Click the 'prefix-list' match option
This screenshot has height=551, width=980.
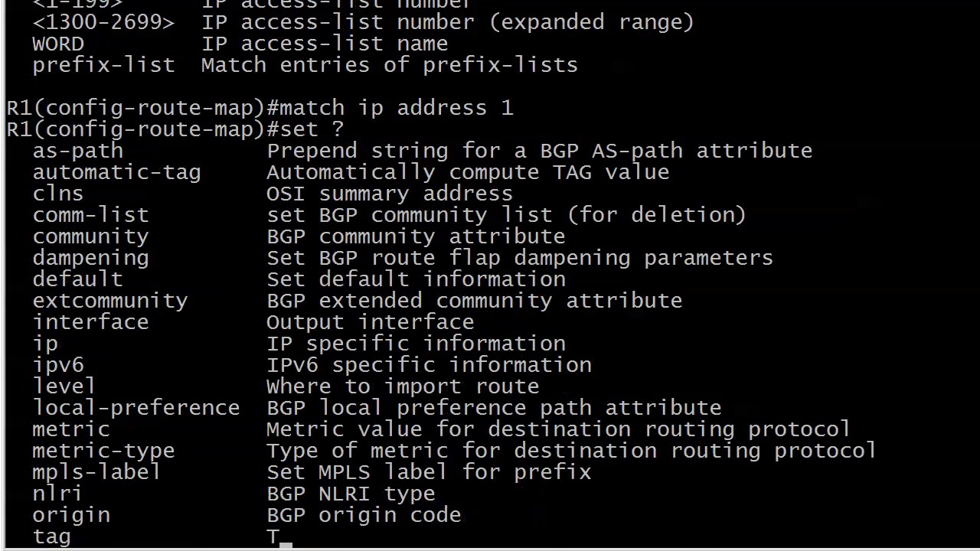click(103, 65)
